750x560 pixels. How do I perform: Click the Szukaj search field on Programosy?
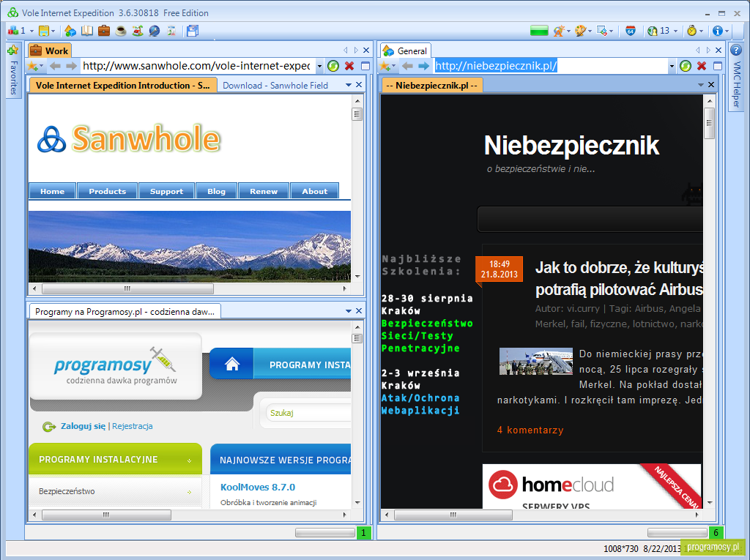point(308,413)
